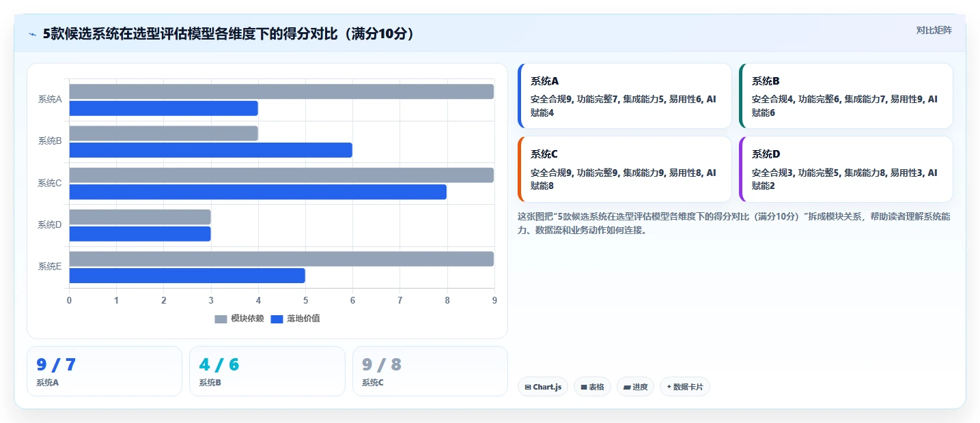Select the 表格 tag

pos(592,387)
